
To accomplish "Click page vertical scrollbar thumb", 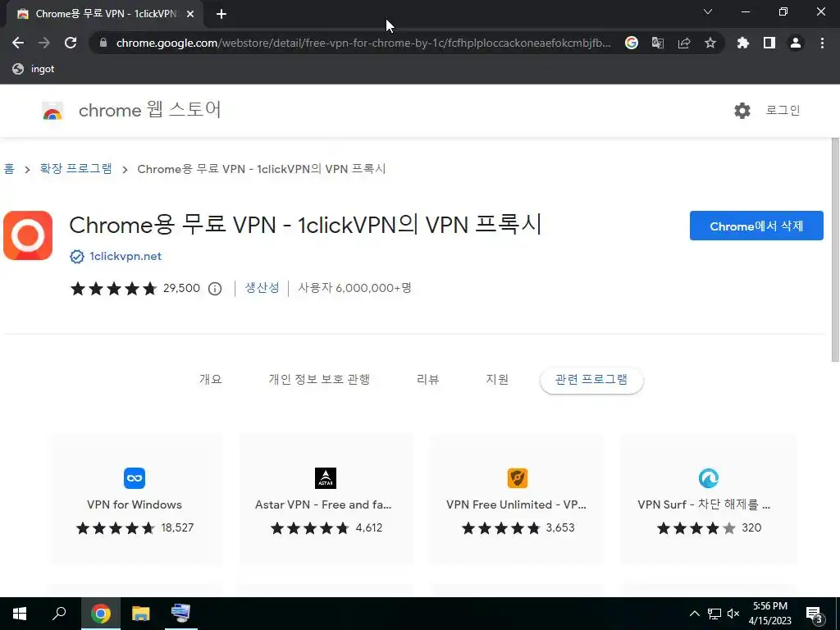I will 835,249.
